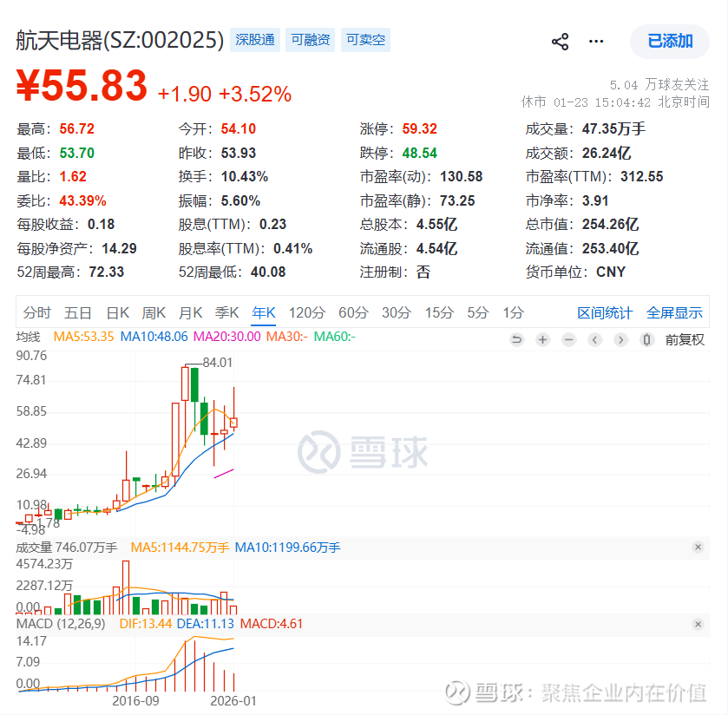Click the 已添加 watchlist button

[x=670, y=42]
